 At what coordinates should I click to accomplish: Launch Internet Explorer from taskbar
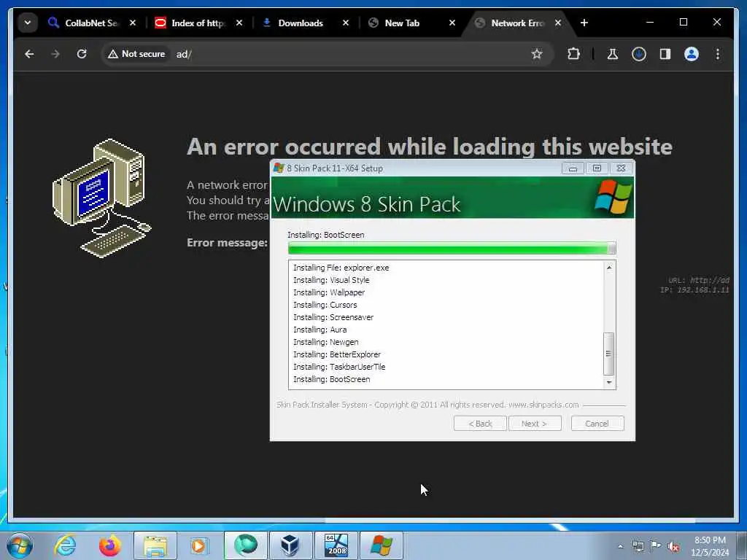click(x=65, y=545)
